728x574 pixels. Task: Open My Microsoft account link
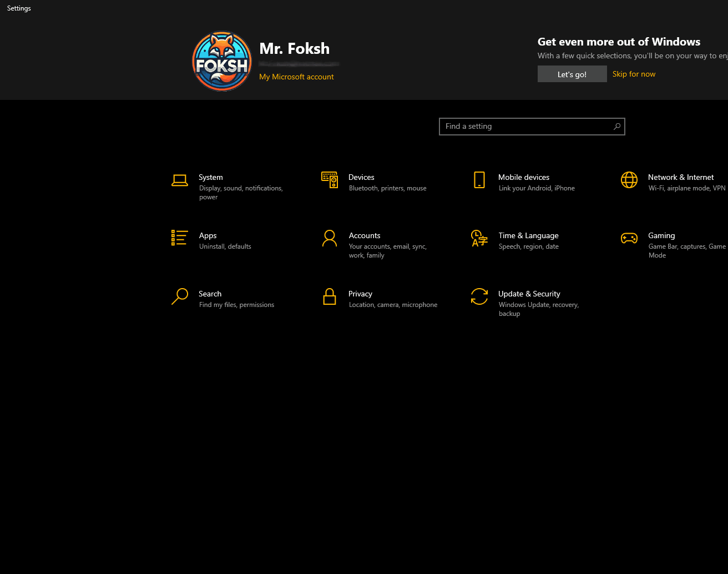pyautogui.click(x=296, y=77)
